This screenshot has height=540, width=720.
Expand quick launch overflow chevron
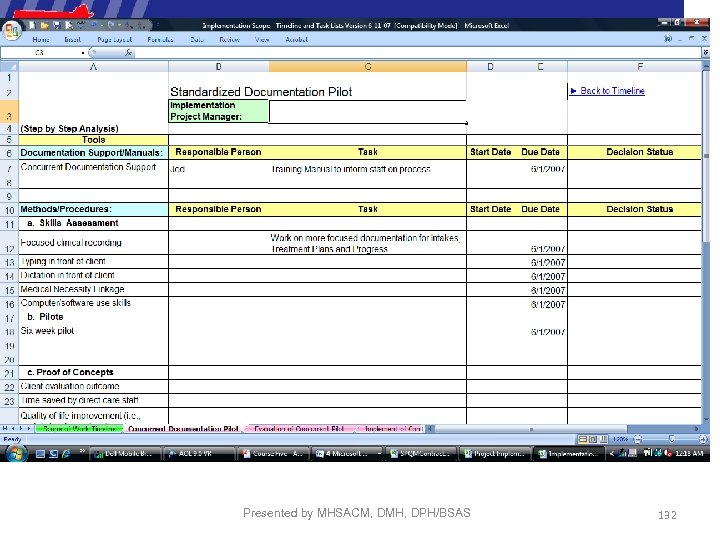coord(82,450)
